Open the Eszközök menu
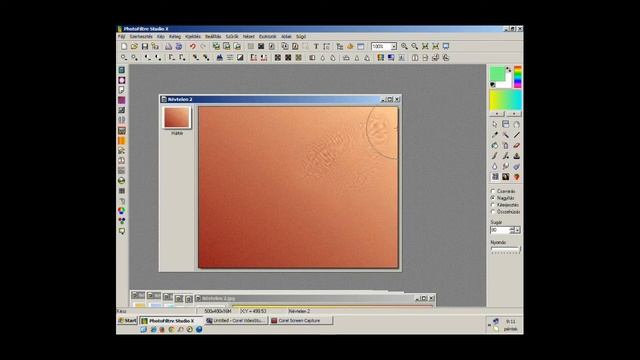The height and width of the screenshot is (360, 640). pyautogui.click(x=268, y=37)
